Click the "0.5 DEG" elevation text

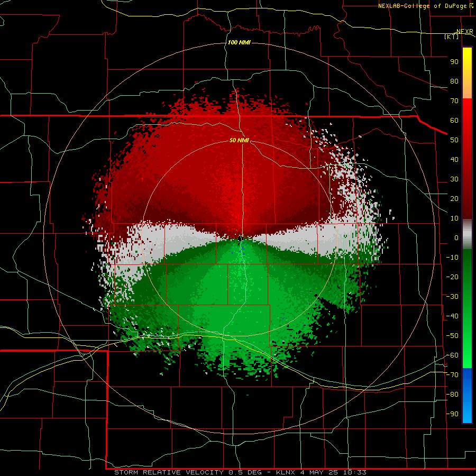coord(244,472)
